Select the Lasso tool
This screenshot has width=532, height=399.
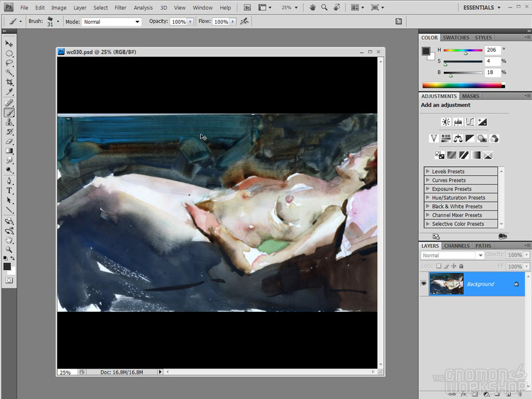click(9, 63)
